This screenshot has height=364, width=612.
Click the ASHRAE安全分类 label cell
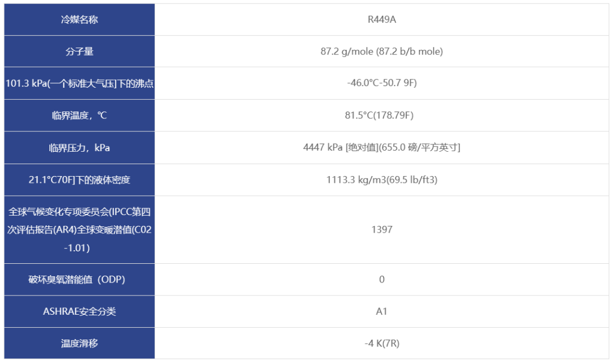point(79,311)
